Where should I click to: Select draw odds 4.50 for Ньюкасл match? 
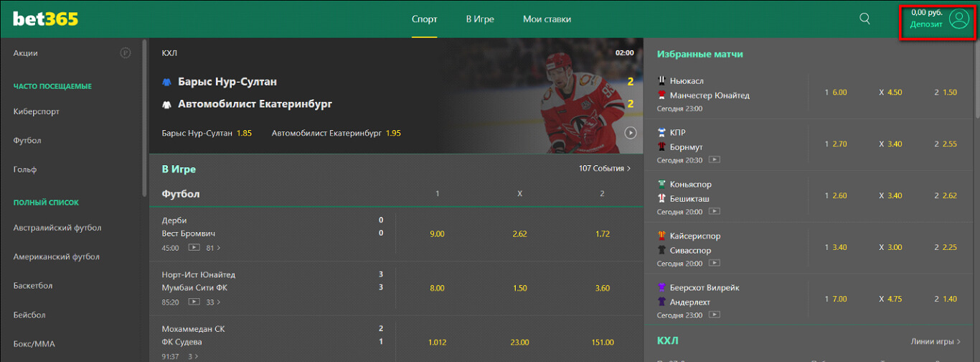coord(895,93)
